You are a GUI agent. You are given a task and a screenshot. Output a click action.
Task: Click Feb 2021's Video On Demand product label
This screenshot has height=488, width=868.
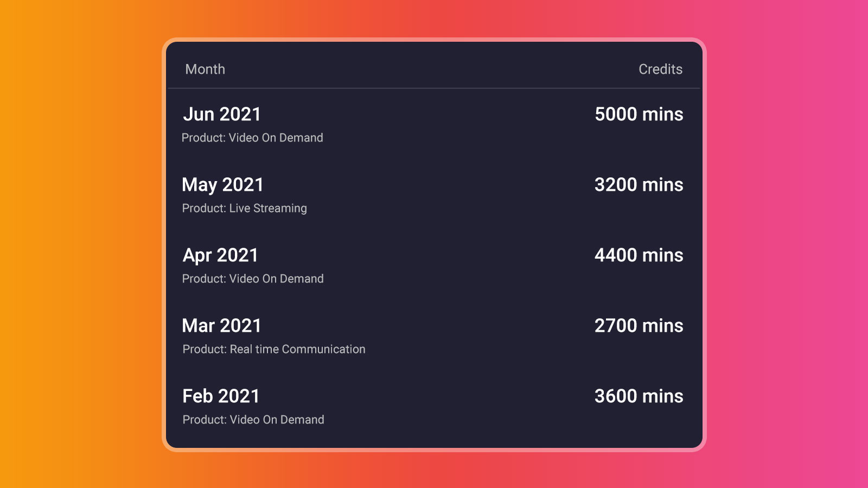(253, 420)
